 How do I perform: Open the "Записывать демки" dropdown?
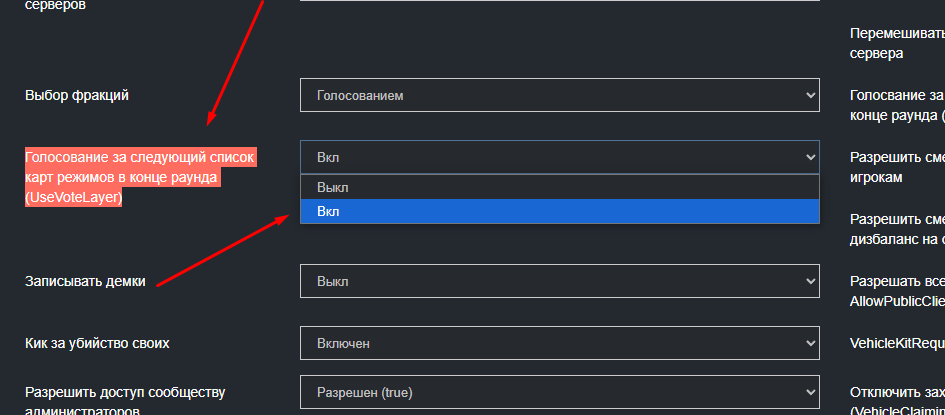559,281
